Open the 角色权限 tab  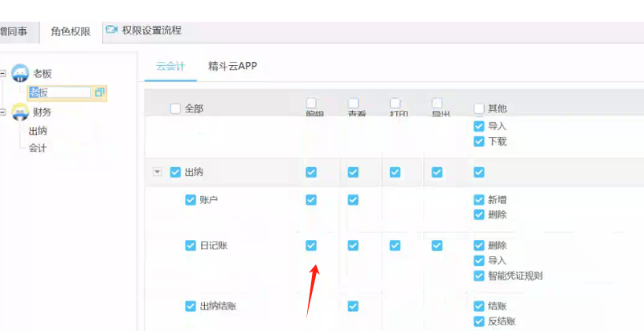coord(71,31)
